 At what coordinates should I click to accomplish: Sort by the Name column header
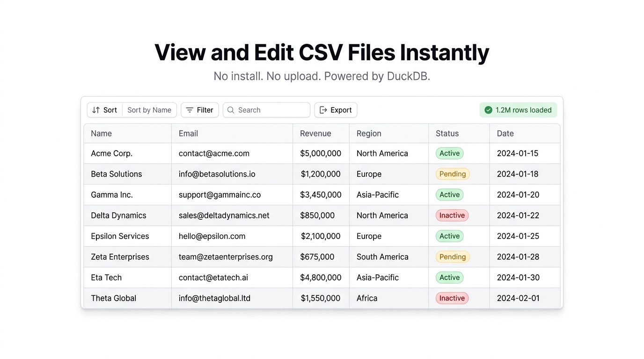tap(128, 134)
